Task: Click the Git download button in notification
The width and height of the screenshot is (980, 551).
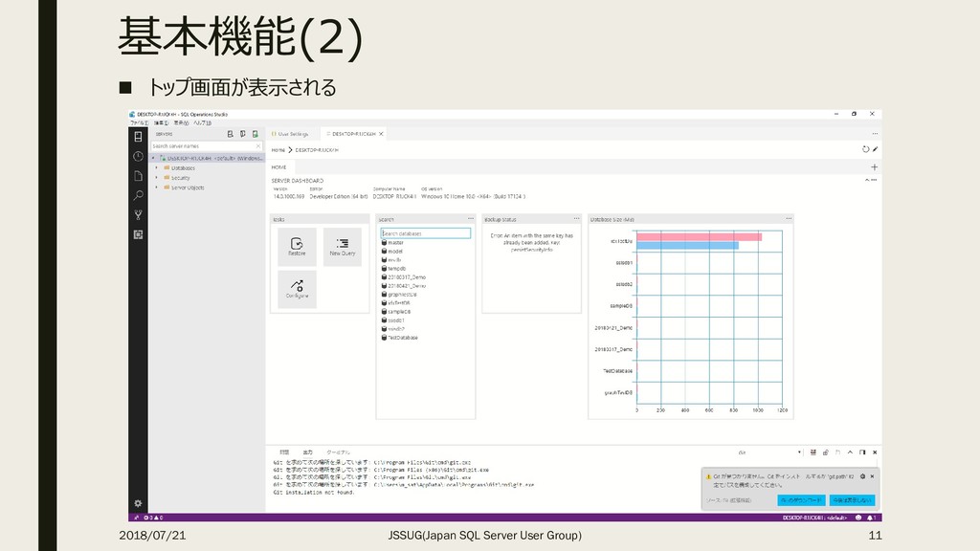Action: coord(801,500)
